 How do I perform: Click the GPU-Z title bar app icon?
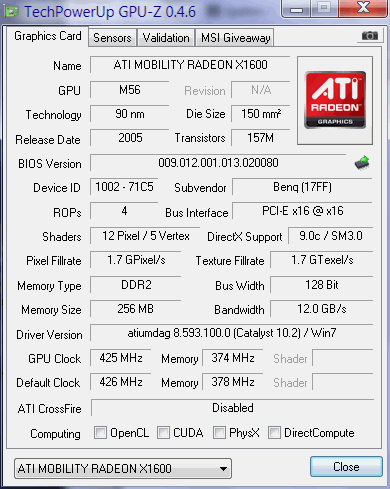click(11, 12)
